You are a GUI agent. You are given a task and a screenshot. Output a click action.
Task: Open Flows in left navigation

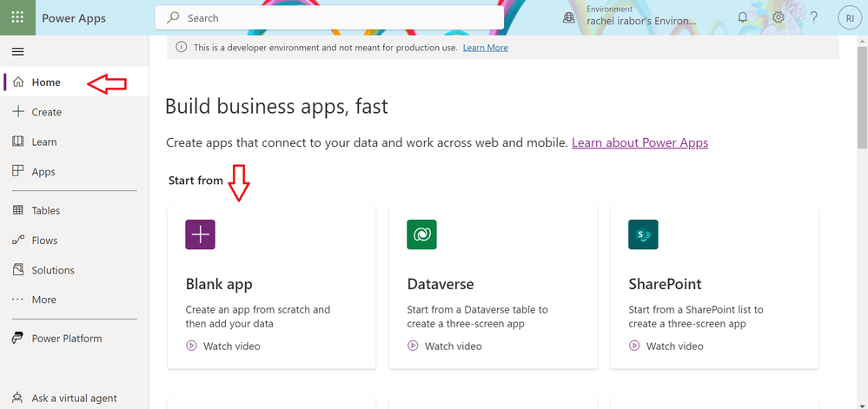coord(74,241)
